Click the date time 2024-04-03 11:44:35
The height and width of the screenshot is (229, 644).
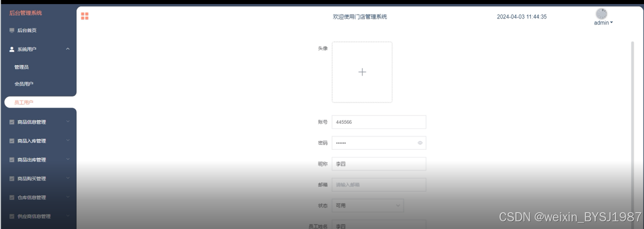522,17
